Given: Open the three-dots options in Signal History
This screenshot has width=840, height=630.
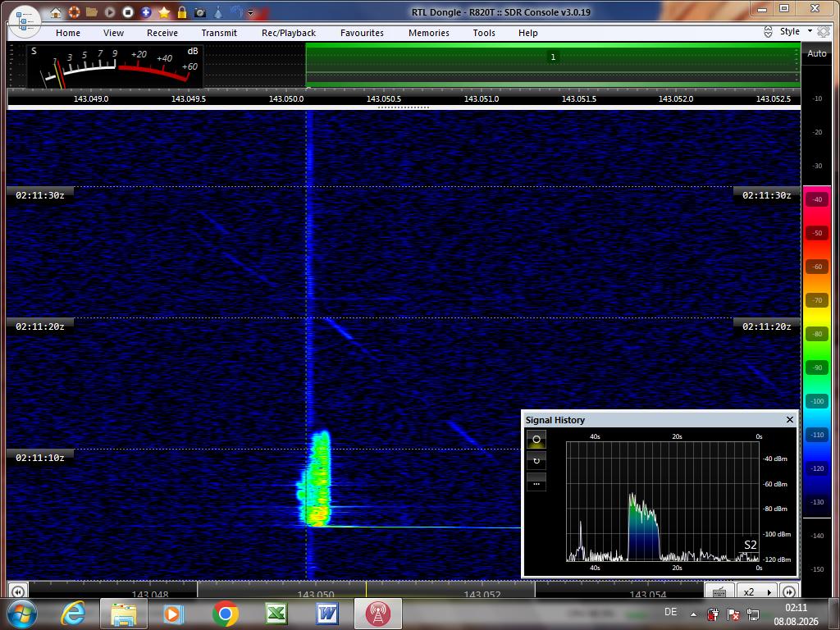Looking at the screenshot, I should (x=536, y=482).
